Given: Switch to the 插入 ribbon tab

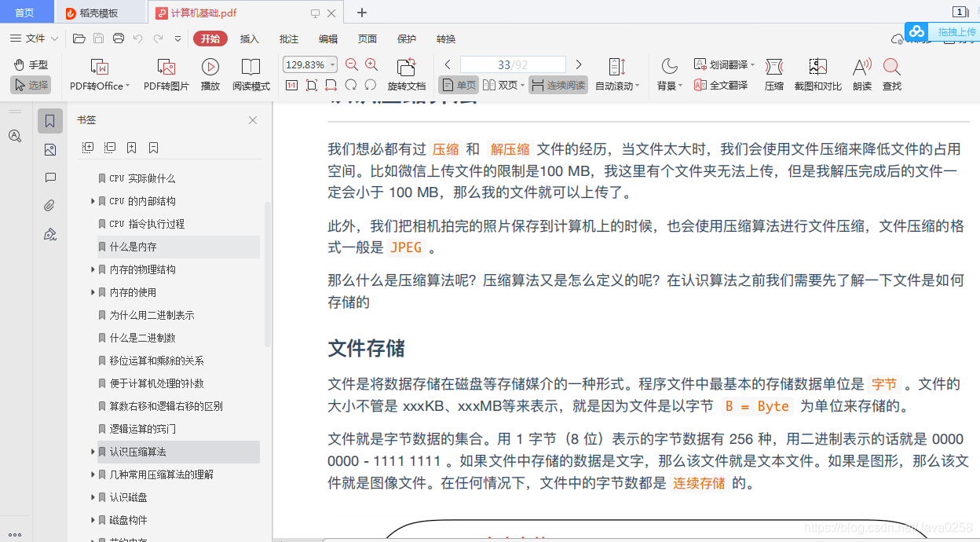Looking at the screenshot, I should 249,38.
